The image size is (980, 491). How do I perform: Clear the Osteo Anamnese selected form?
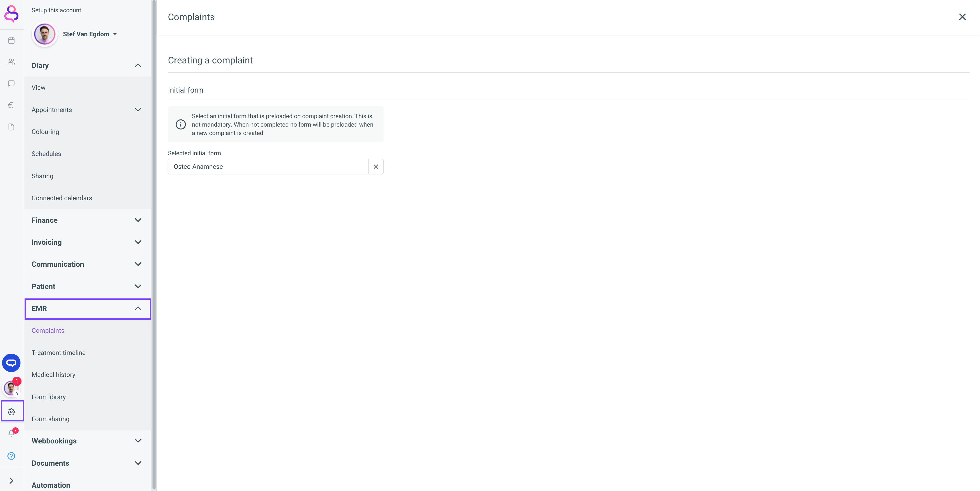376,166
